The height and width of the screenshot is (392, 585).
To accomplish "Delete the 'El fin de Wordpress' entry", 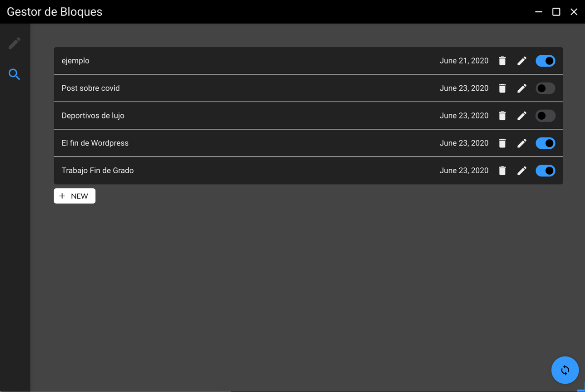I will (x=502, y=143).
